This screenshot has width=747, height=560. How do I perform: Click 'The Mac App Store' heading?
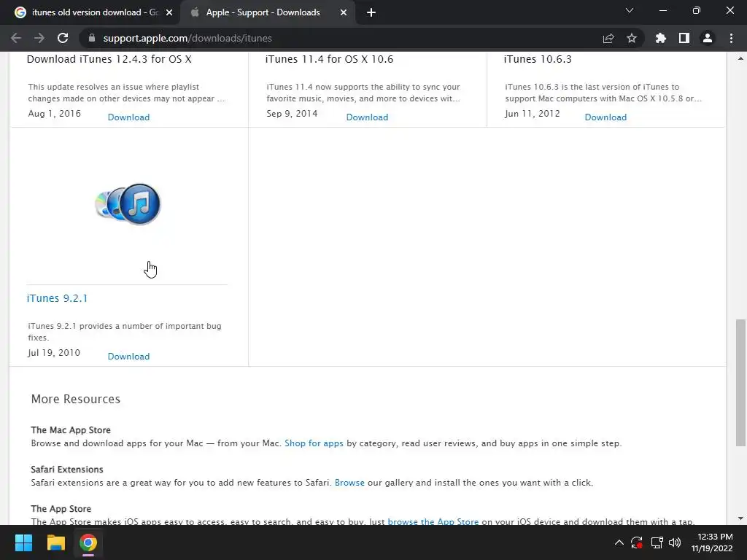[x=71, y=430]
